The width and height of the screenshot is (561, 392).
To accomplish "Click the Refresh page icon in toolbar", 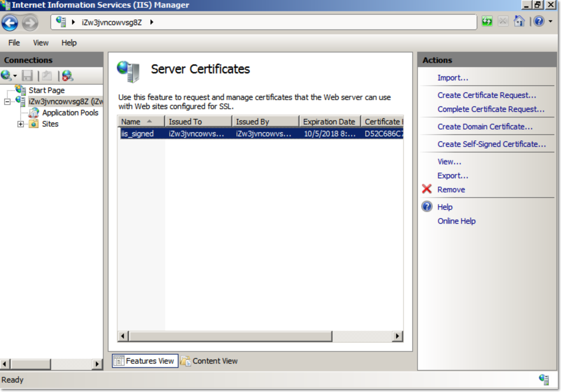I will (x=487, y=21).
